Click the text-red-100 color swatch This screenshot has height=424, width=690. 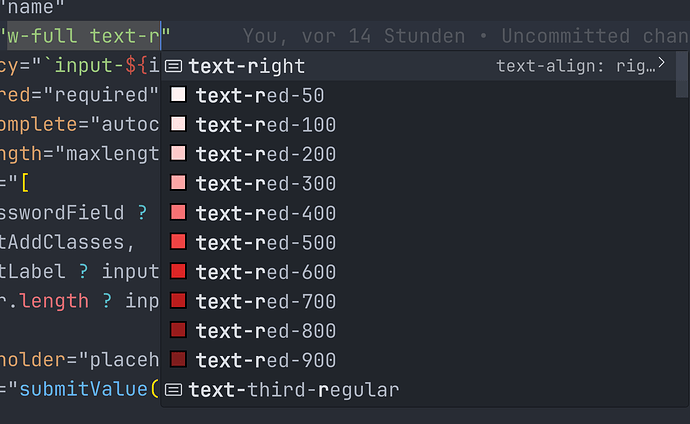(x=179, y=125)
